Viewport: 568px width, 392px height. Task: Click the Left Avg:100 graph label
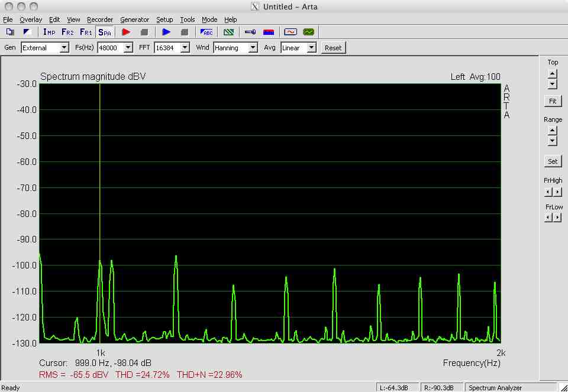[475, 77]
